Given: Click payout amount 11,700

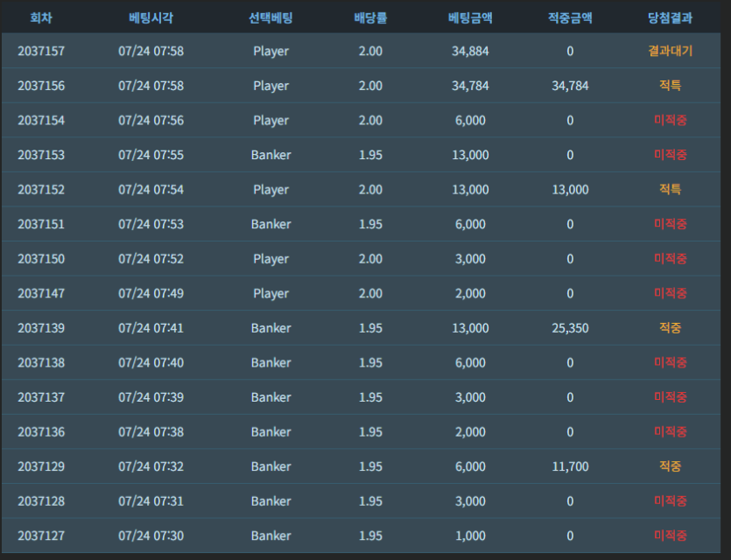Looking at the screenshot, I should point(570,466).
